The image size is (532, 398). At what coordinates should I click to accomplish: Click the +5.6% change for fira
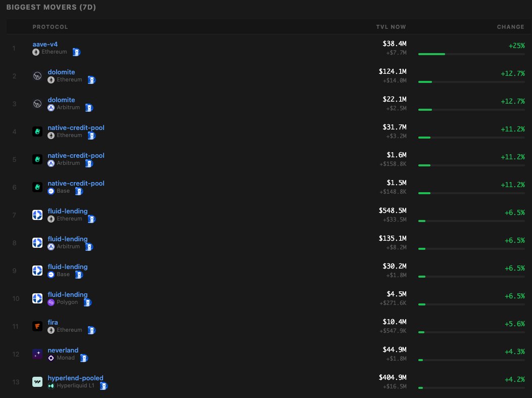(515, 324)
